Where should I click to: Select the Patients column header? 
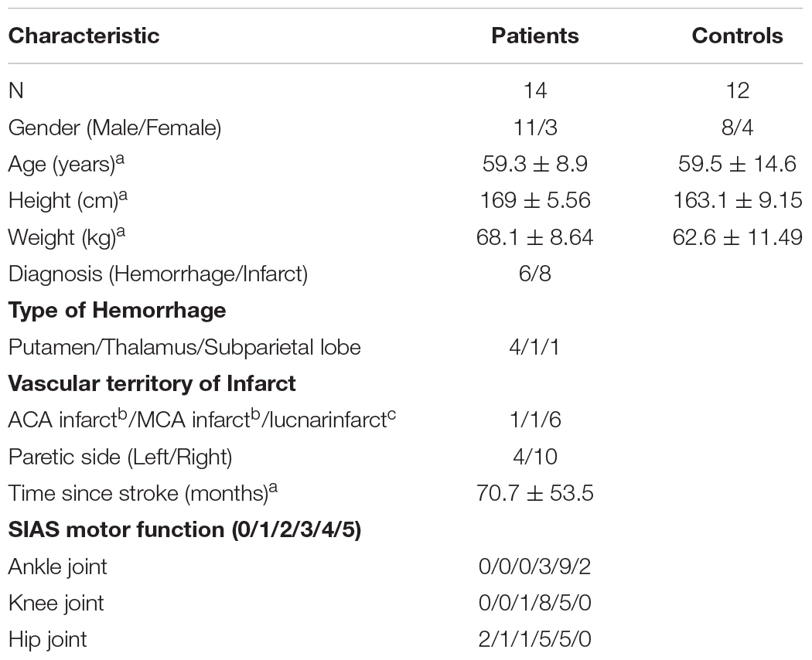[x=535, y=36]
